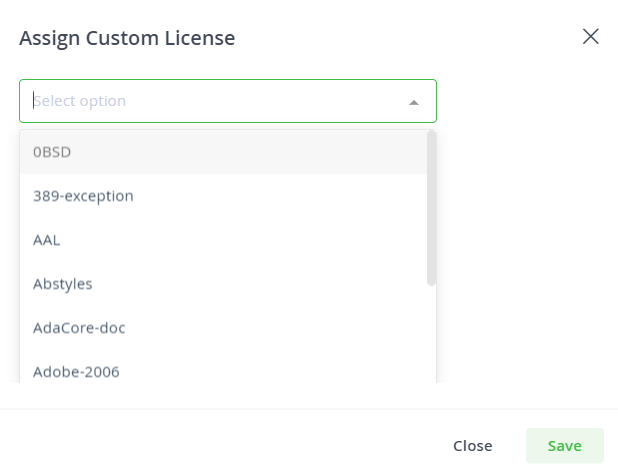Select the 389-exception license entry
Screen dimensions: 618x475
(223, 196)
